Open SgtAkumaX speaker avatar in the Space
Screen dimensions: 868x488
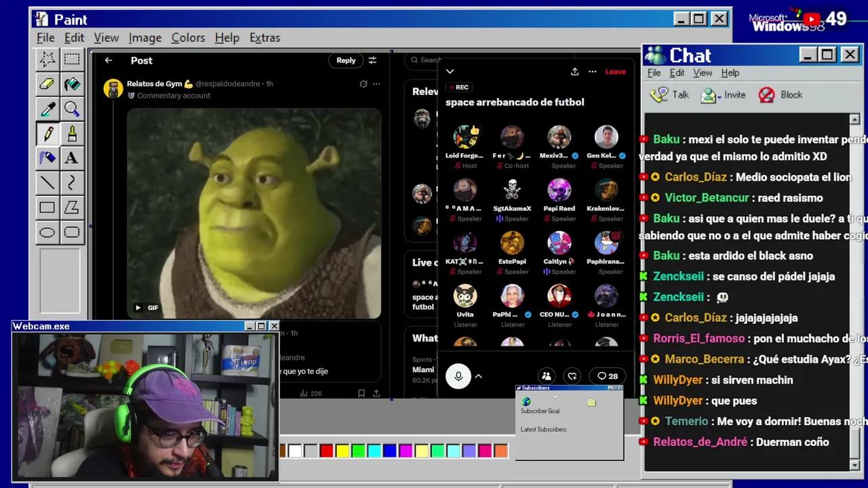tap(512, 190)
